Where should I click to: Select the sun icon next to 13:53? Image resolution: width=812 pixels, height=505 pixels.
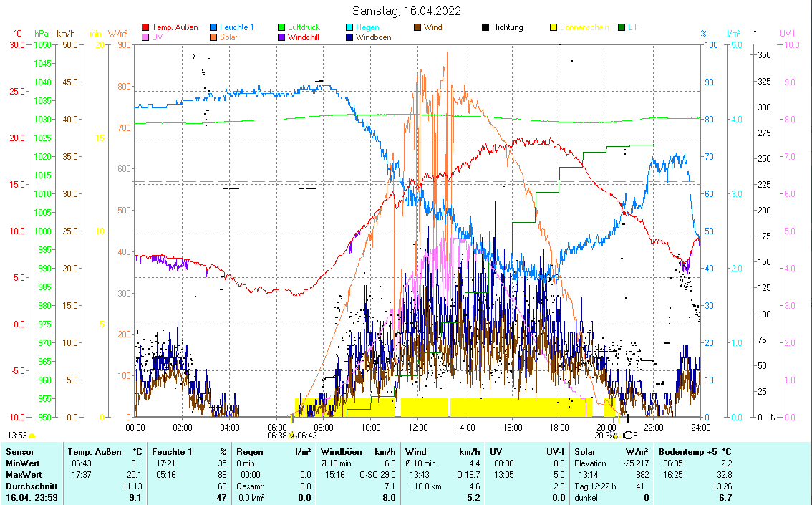click(32, 436)
